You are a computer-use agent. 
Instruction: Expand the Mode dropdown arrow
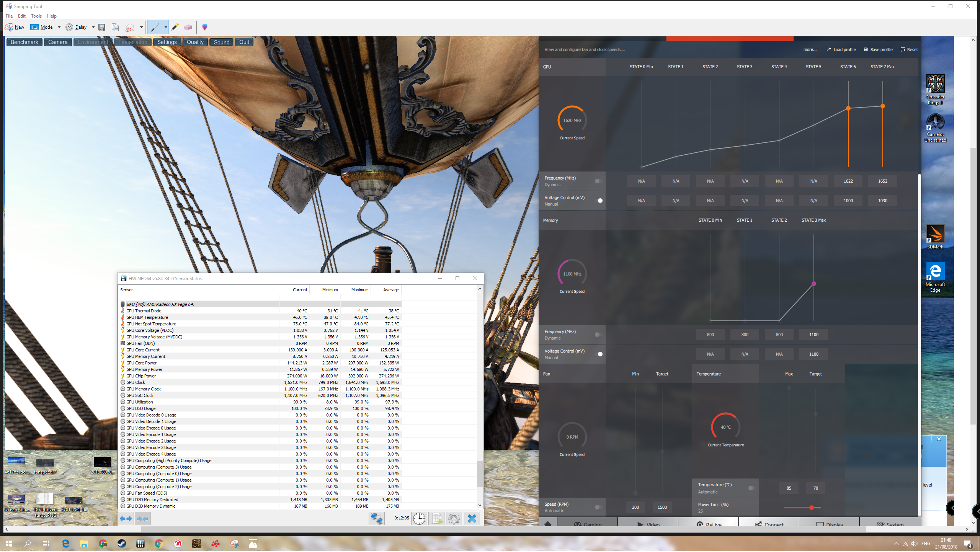tap(59, 27)
